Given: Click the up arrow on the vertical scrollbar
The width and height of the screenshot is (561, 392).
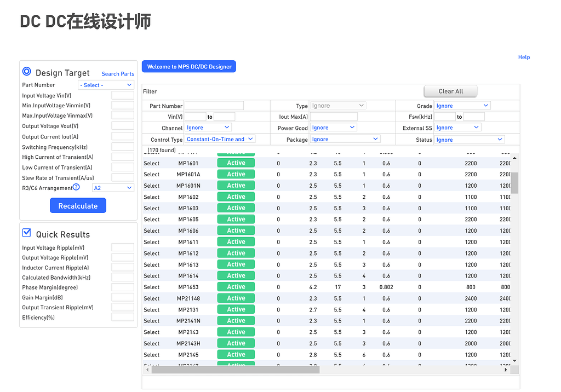Looking at the screenshot, I should tap(514, 158).
